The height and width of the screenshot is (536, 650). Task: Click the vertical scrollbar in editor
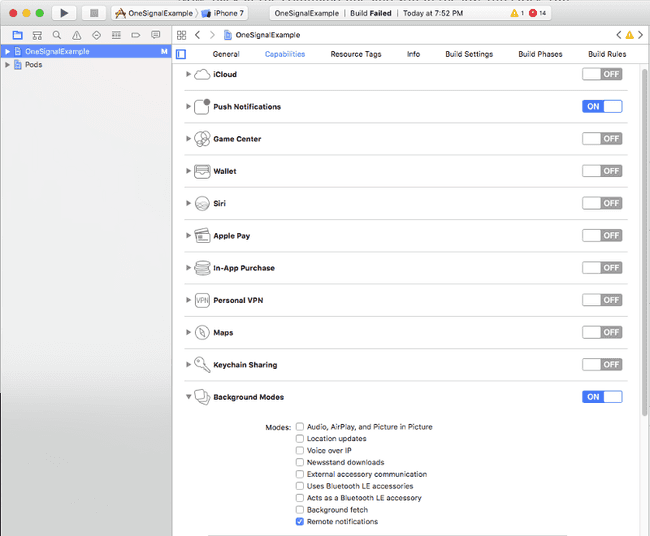[644, 242]
